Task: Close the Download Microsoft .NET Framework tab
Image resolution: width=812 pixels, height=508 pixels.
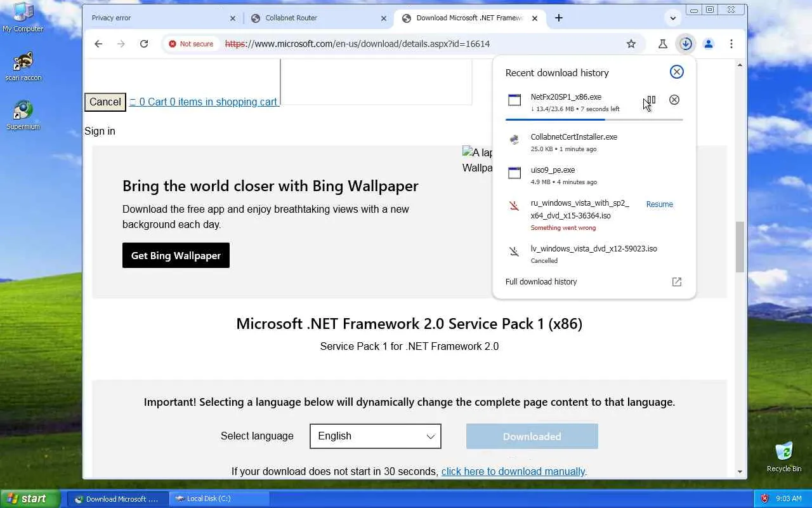Action: click(x=535, y=18)
